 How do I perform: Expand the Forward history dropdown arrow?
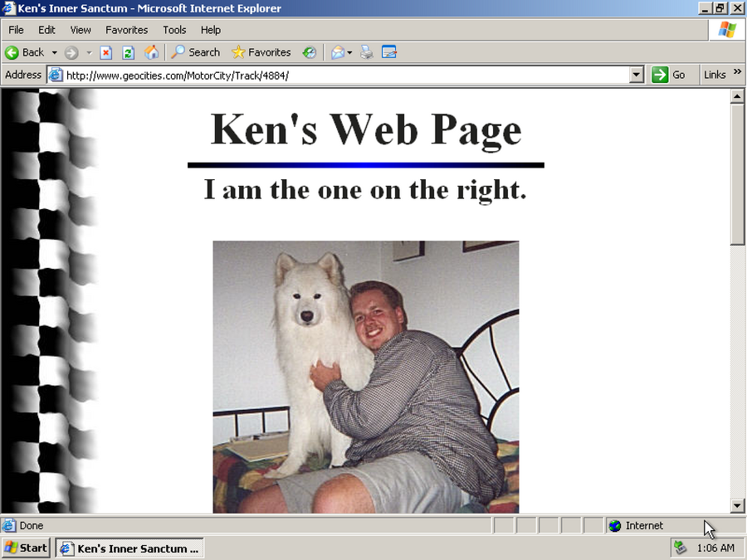(89, 52)
